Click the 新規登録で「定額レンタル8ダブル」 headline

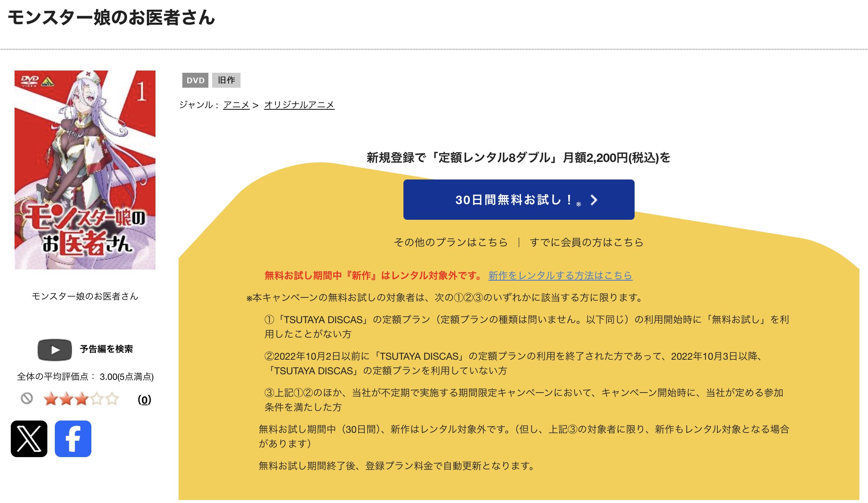click(519, 157)
